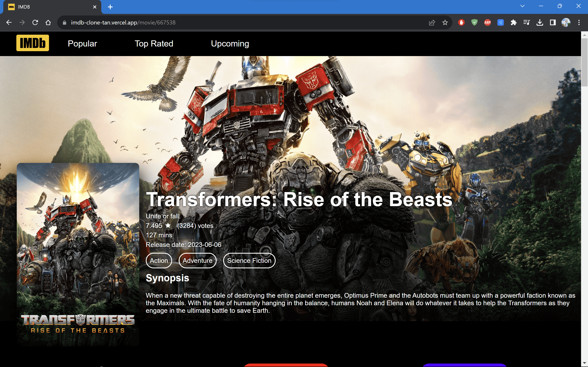Select the Adventure genre tag

(197, 260)
